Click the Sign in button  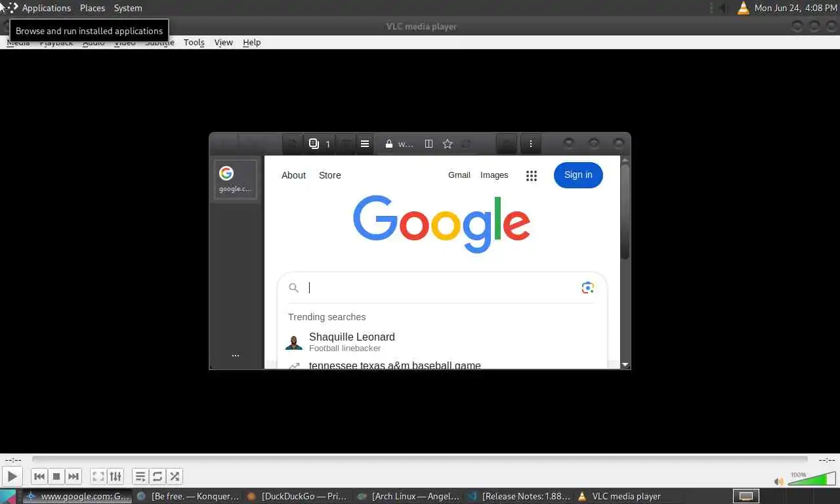578,175
